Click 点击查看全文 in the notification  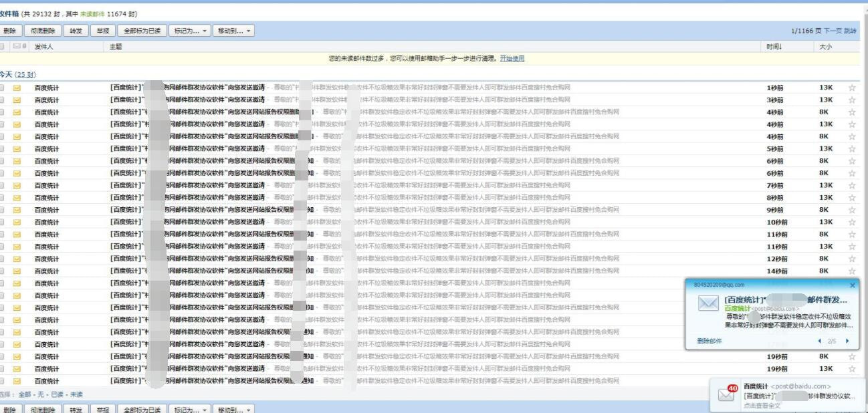[762, 406]
